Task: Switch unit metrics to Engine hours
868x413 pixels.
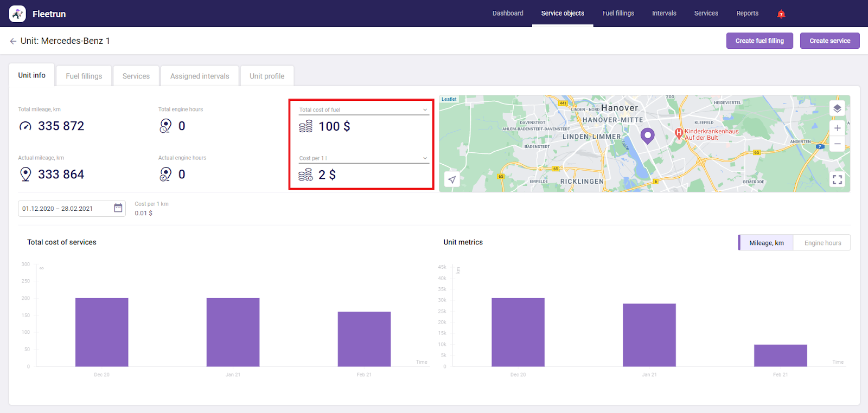Action: tap(822, 243)
